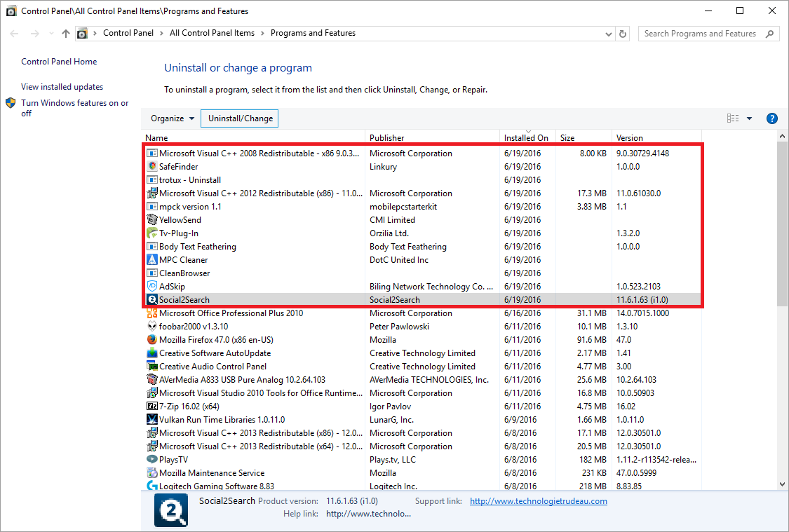Image resolution: width=789 pixels, height=532 pixels.
Task: Open the Control Panel Home link
Action: (59, 62)
